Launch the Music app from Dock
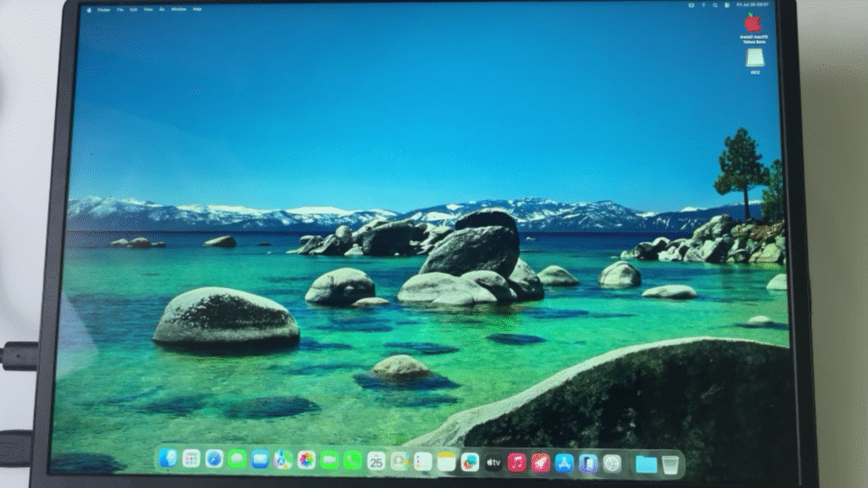The height and width of the screenshot is (488, 868). point(517,463)
